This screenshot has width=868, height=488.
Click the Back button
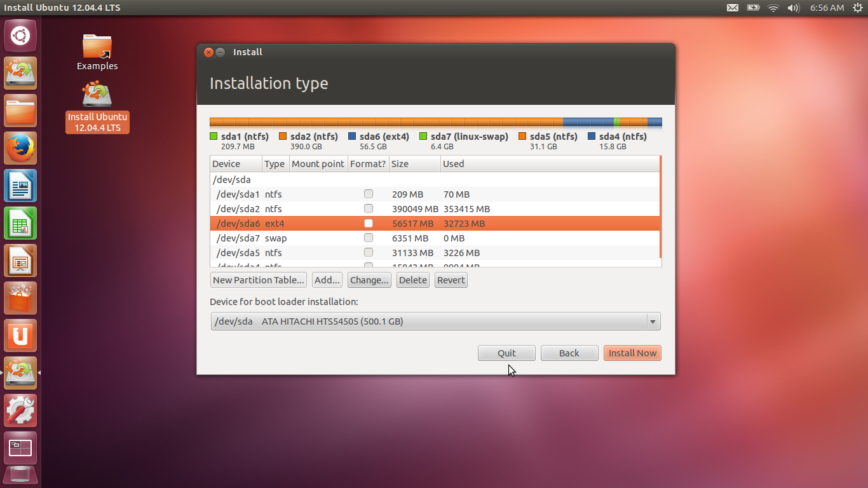[569, 353]
